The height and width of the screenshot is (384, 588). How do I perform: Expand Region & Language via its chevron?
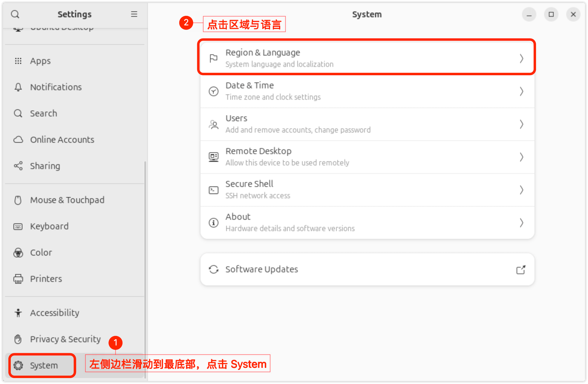point(521,58)
